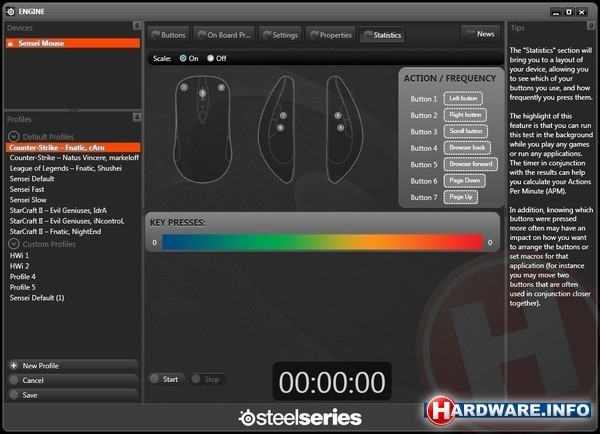The height and width of the screenshot is (434, 600).
Task: Click right button marker on top-view mouse
Action: click(221, 87)
